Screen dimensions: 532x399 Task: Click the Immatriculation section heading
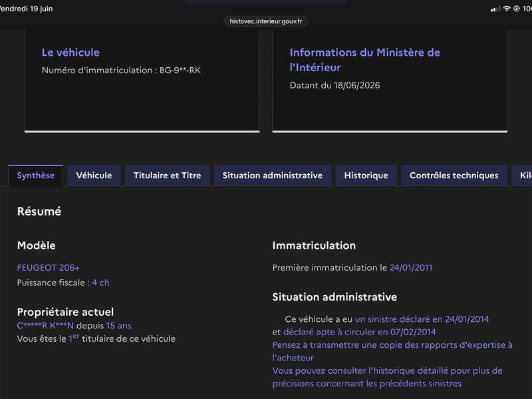pos(314,245)
